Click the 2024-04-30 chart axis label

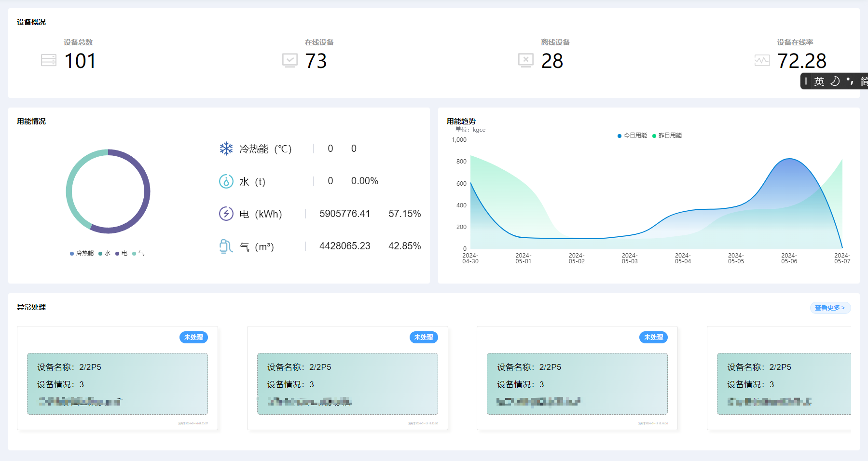pyautogui.click(x=470, y=258)
